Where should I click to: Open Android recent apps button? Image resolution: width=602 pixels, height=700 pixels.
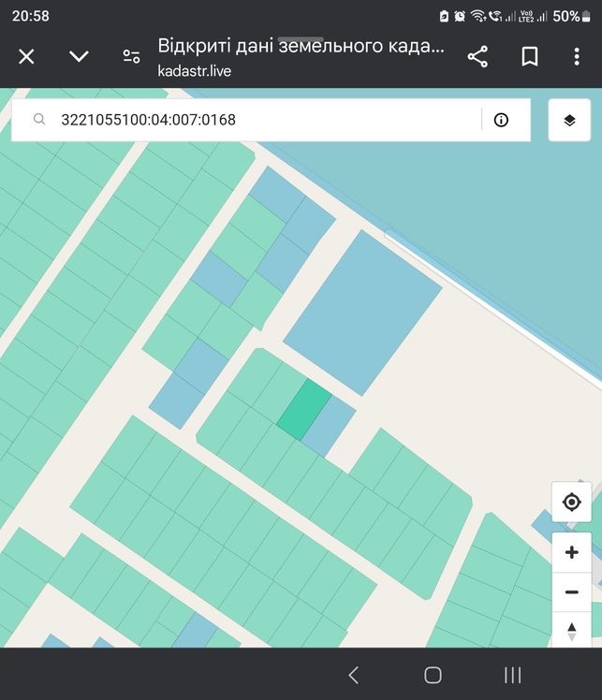click(512, 675)
